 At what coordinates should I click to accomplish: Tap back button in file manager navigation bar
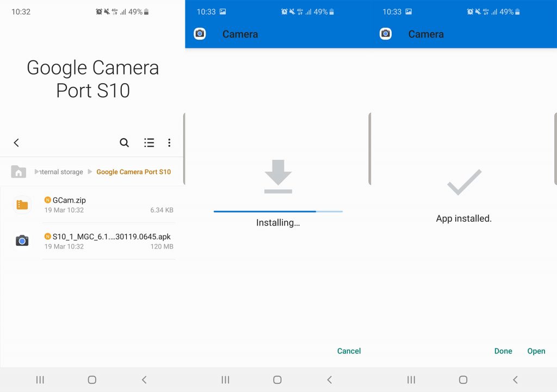point(144,379)
